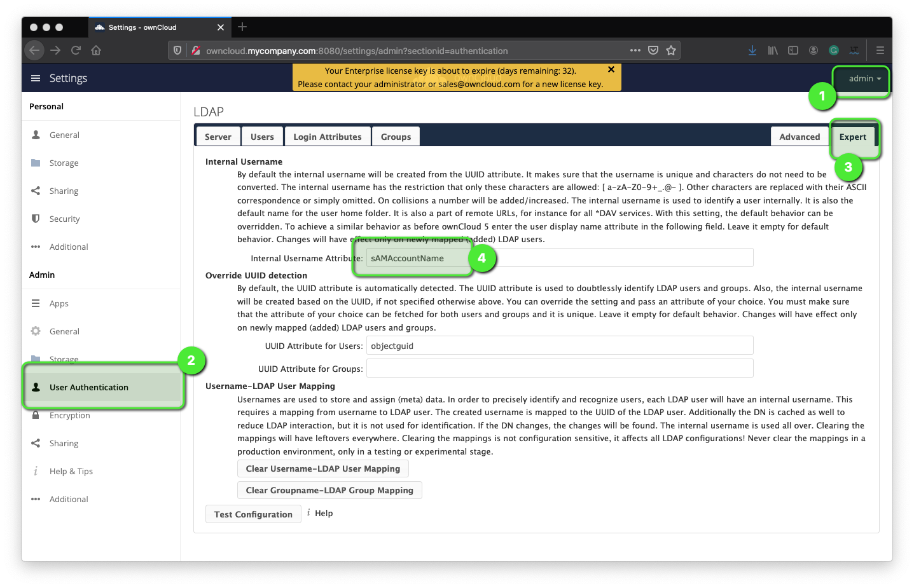Open Firefox Downloads via the arrow icon
Image resolution: width=914 pixels, height=588 pixels.
pos(752,50)
